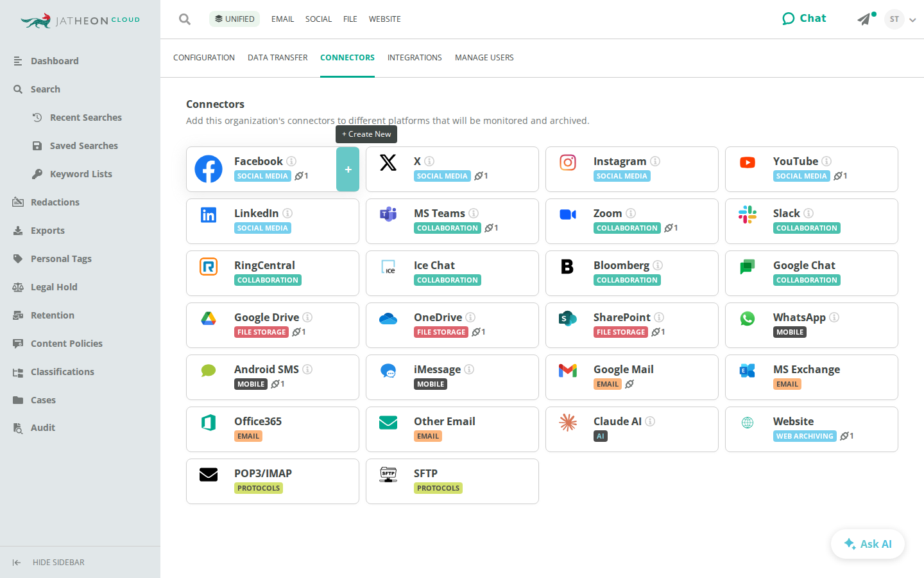This screenshot has height=578, width=924.
Task: Open the notifications megaphone icon
Action: click(865, 19)
